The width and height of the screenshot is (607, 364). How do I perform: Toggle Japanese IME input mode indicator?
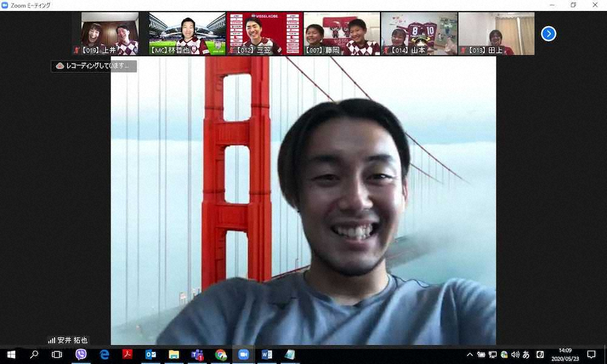click(526, 354)
